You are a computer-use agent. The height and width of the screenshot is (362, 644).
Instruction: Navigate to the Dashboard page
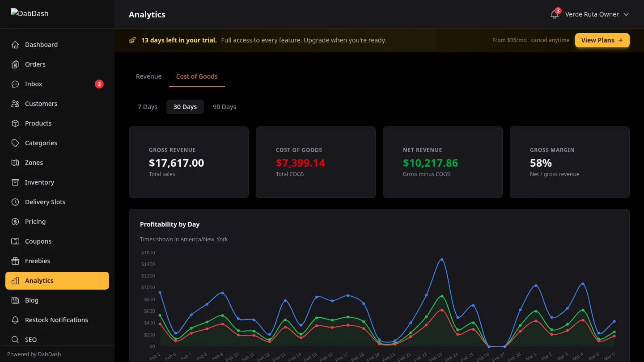point(41,45)
